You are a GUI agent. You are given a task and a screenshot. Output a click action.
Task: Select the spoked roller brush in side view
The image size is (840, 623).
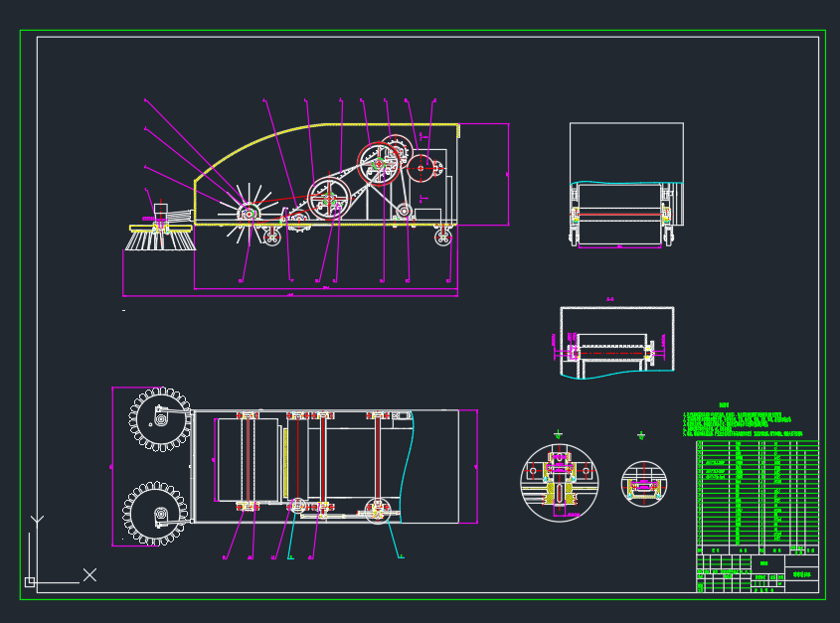tap(249, 214)
